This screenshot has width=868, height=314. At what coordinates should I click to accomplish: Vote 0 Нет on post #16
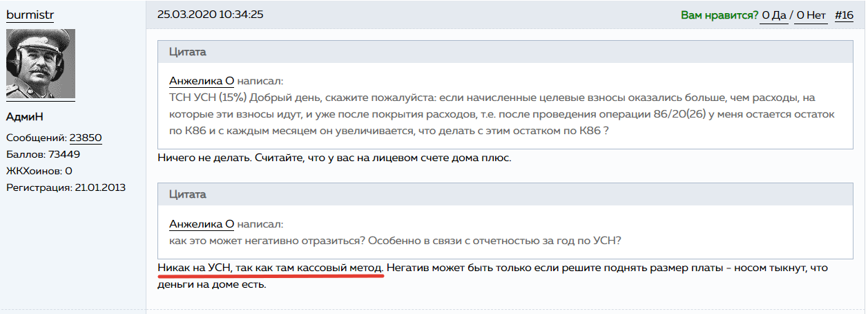click(811, 15)
